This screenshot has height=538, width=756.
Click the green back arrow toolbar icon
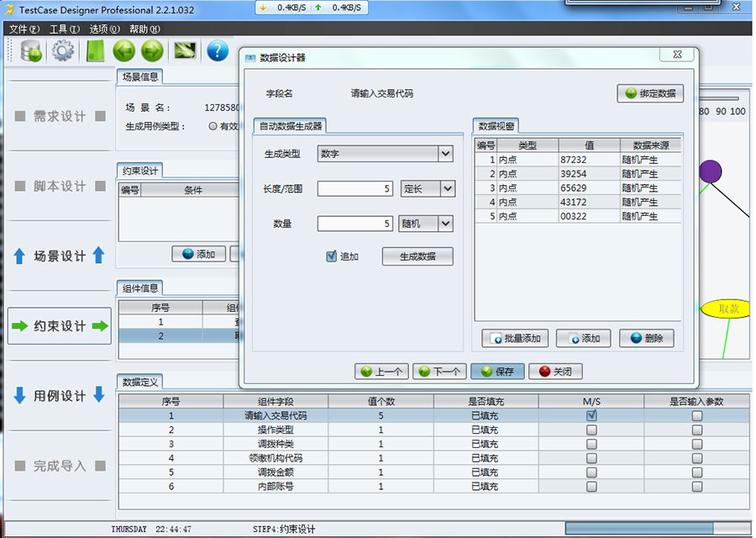(123, 50)
